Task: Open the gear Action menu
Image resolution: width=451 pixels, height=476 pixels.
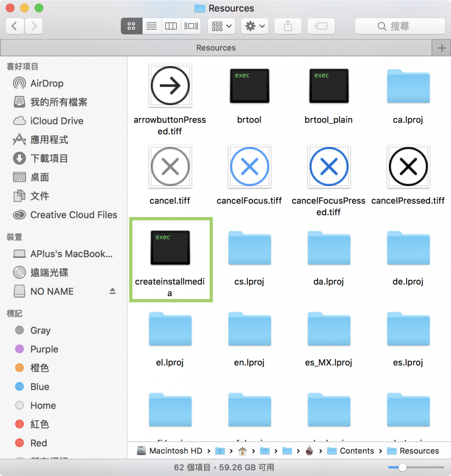Action: pos(255,26)
